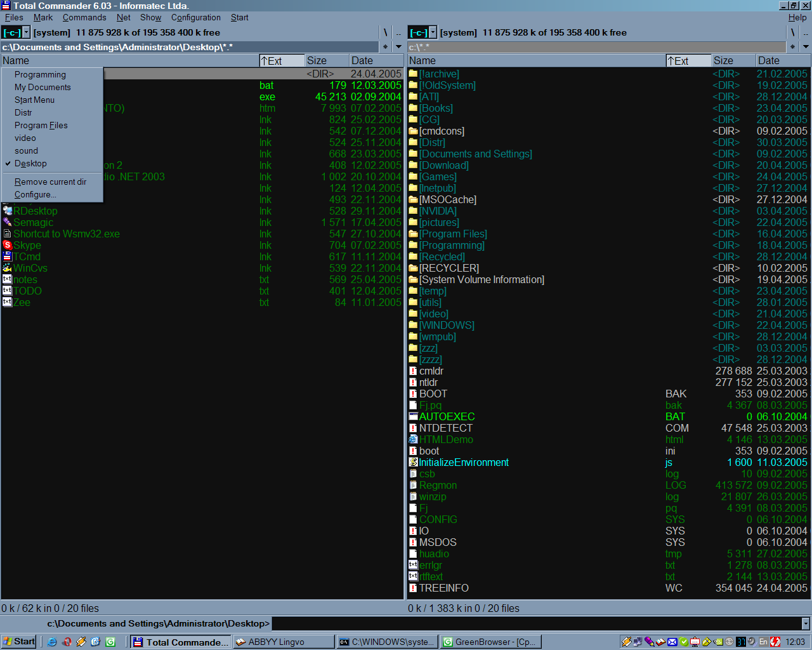Launch Opera from quick launch
This screenshot has height=650, width=812.
tap(67, 642)
